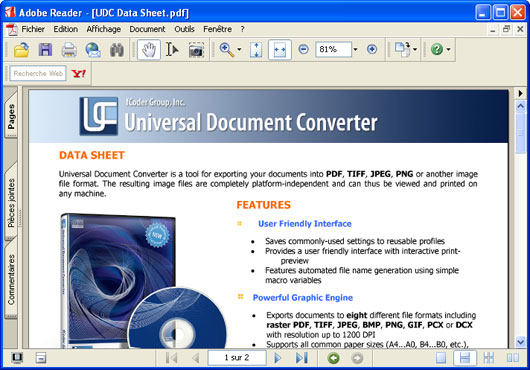530x370 pixels.
Task: Jump to the last page
Action: (302, 358)
